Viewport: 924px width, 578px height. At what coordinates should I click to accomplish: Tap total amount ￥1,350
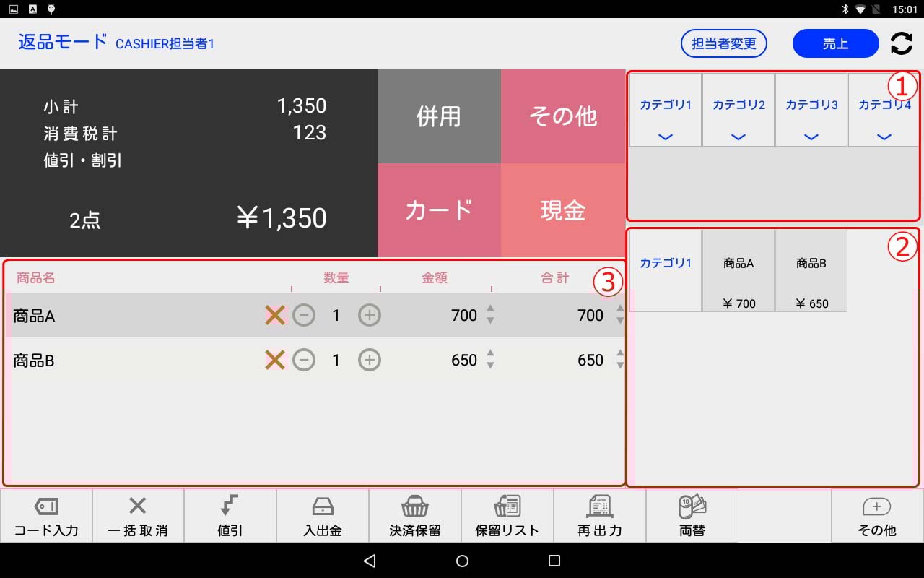tap(282, 218)
